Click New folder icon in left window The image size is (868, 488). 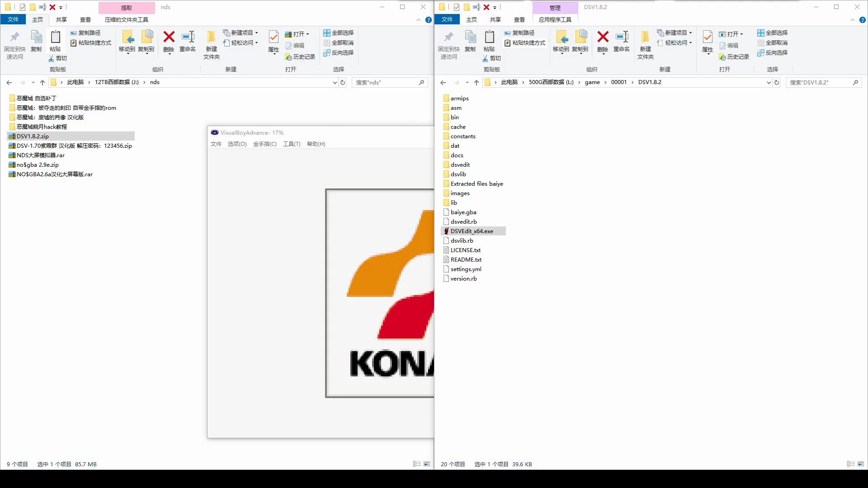[x=211, y=45]
